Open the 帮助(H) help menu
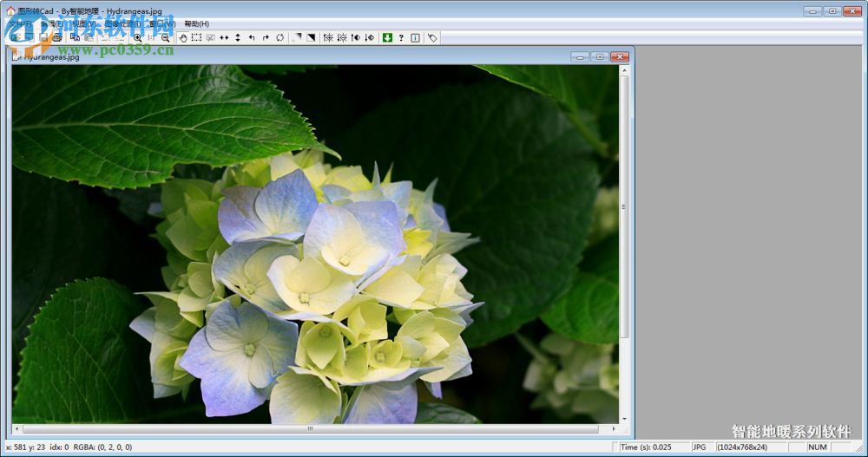 pyautogui.click(x=196, y=23)
